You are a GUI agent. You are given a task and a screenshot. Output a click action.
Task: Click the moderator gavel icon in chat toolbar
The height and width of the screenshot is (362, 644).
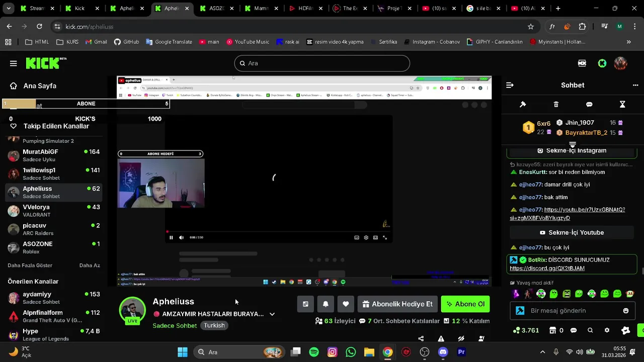coord(523,104)
